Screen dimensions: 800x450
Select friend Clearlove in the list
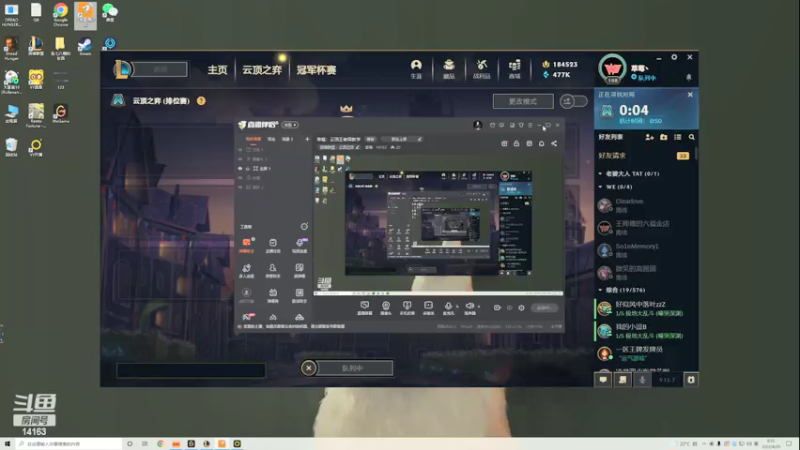click(644, 205)
